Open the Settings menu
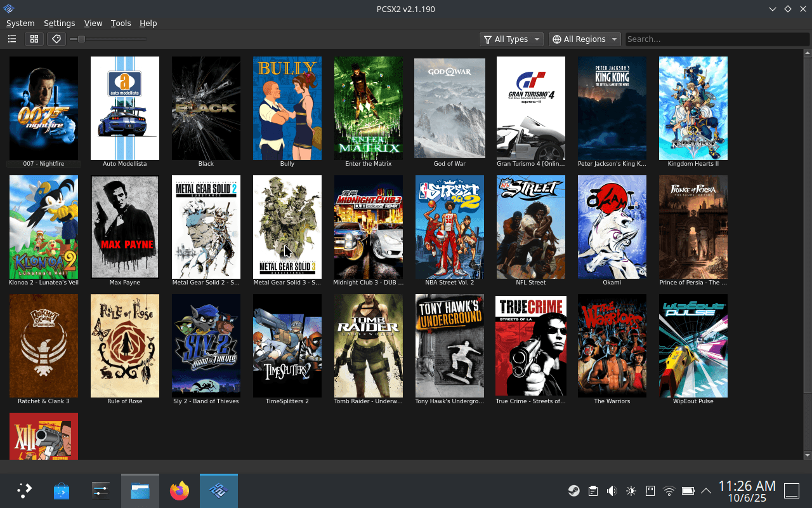Viewport: 812px width, 508px height. click(x=59, y=23)
